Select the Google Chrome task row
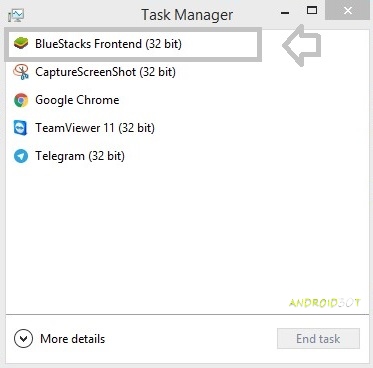373x368 pixels. (x=187, y=100)
